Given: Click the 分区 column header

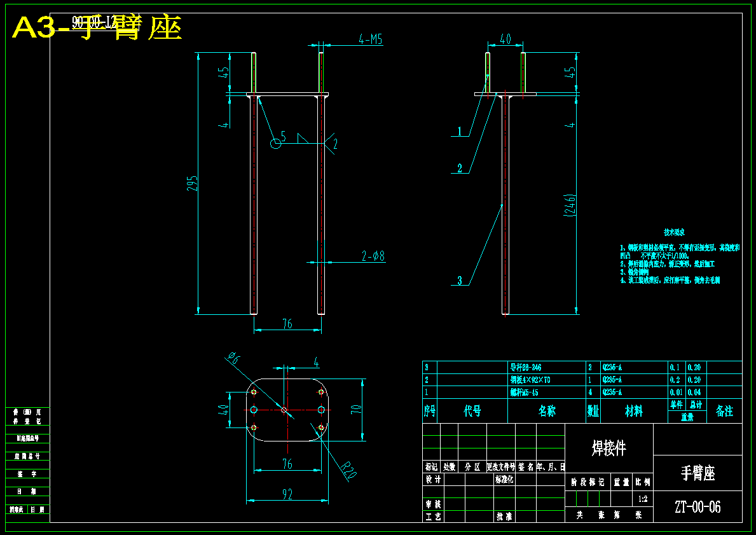Looking at the screenshot, I should pos(472,466).
